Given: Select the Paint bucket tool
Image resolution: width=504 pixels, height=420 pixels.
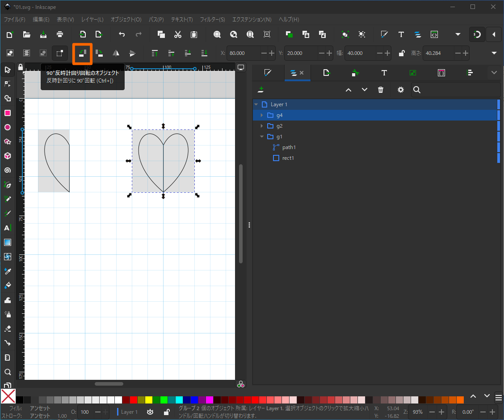Looking at the screenshot, I should [8, 286].
